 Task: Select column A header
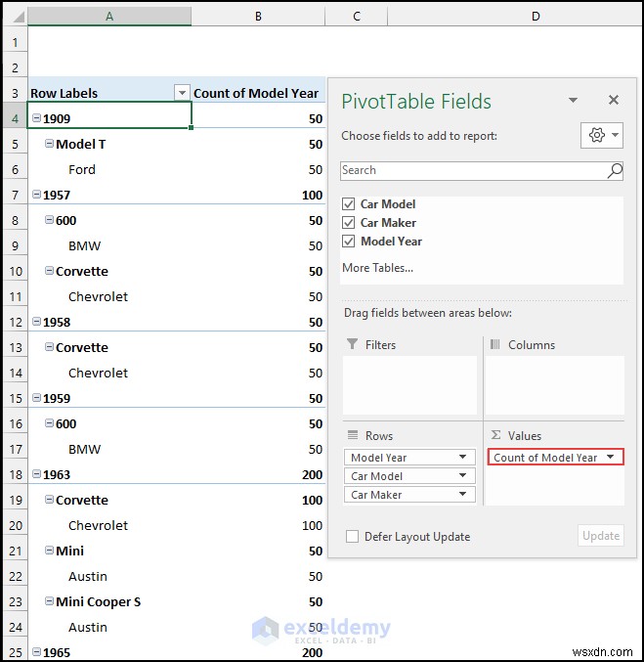[109, 16]
